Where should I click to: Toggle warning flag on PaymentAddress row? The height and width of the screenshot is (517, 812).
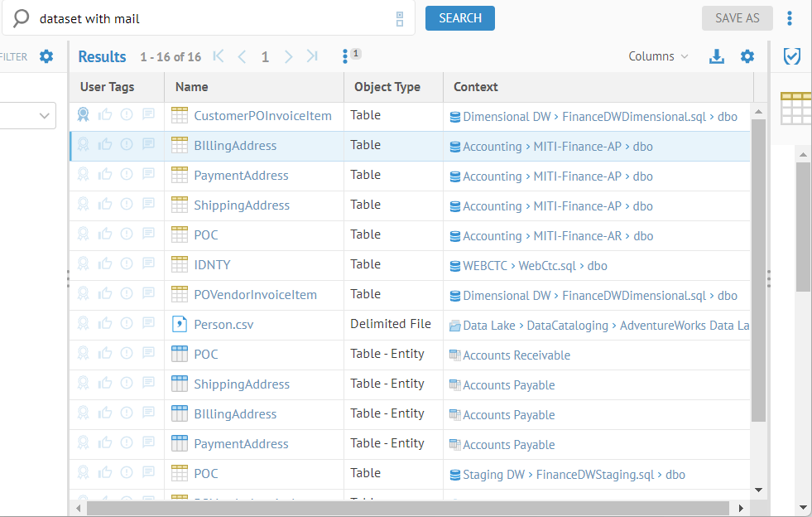click(x=127, y=175)
